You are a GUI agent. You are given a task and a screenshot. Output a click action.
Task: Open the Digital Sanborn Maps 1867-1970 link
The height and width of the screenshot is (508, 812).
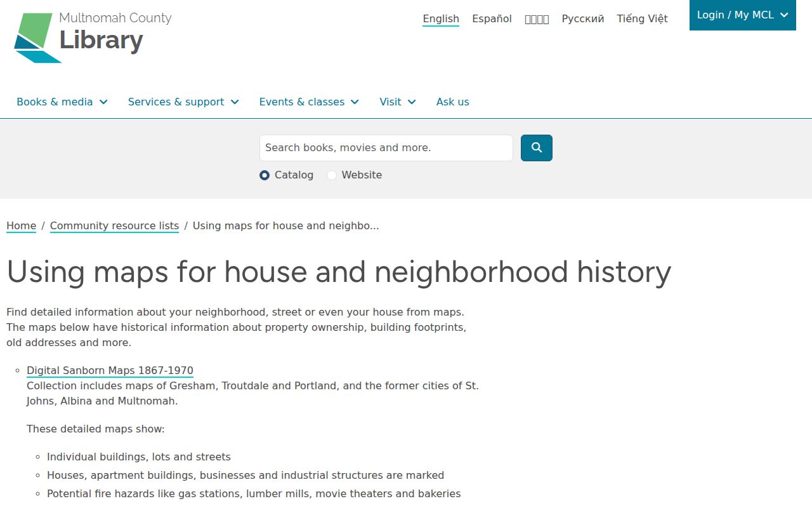click(110, 371)
